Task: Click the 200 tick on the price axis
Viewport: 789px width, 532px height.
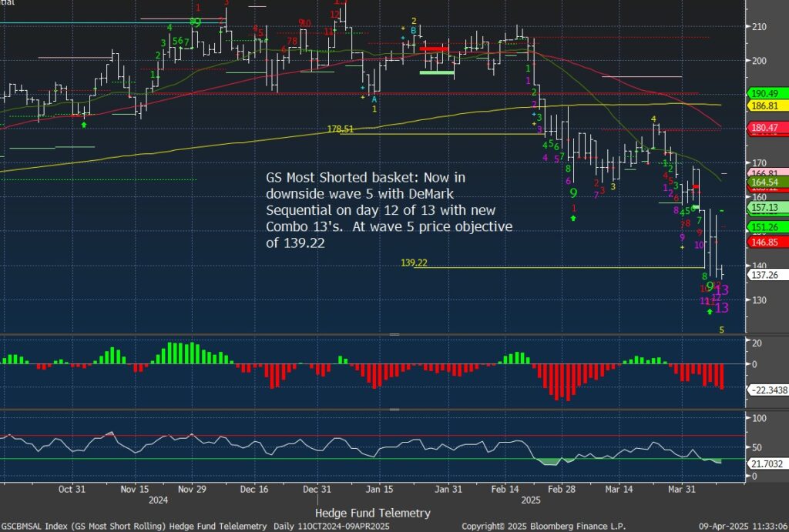Action: pos(759,61)
